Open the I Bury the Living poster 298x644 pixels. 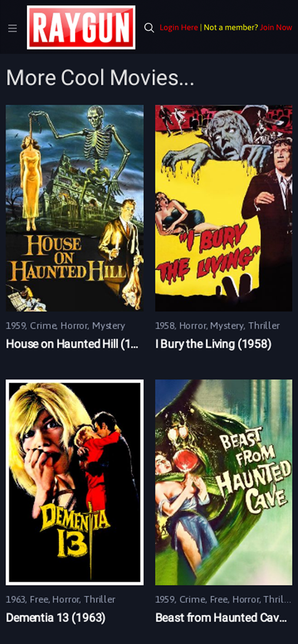[224, 208]
